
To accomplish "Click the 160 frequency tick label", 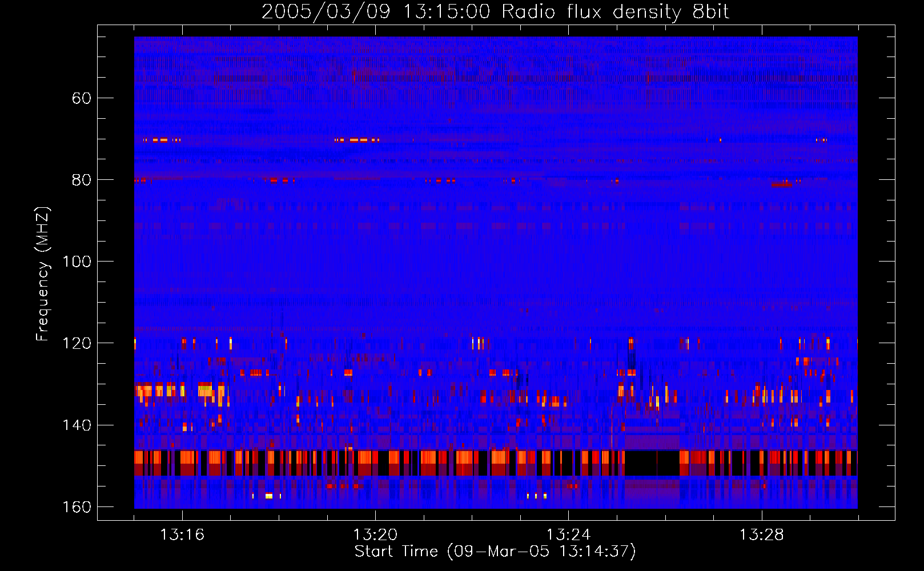I will 77,507.
